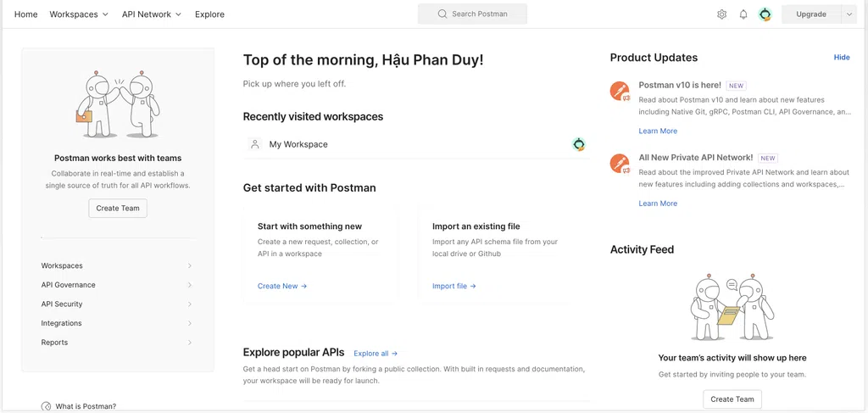Click the Import an existing file heading
Screen dimensions: 868x413
pos(476,226)
